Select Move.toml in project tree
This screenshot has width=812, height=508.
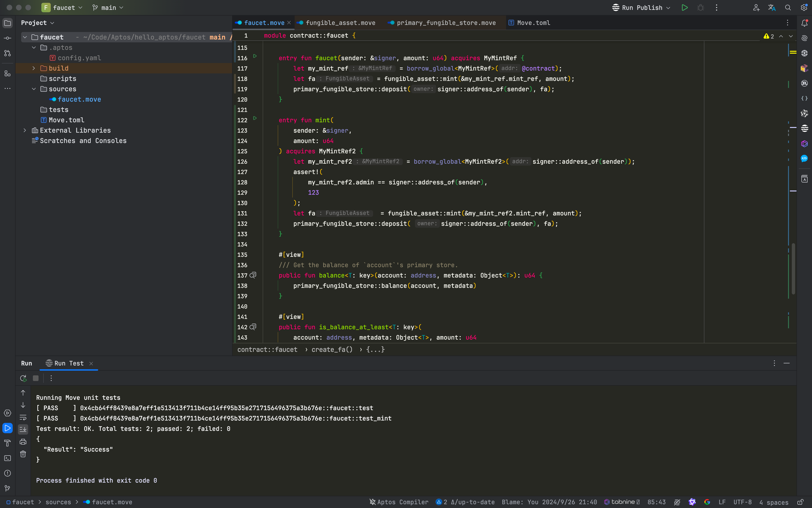(x=66, y=120)
